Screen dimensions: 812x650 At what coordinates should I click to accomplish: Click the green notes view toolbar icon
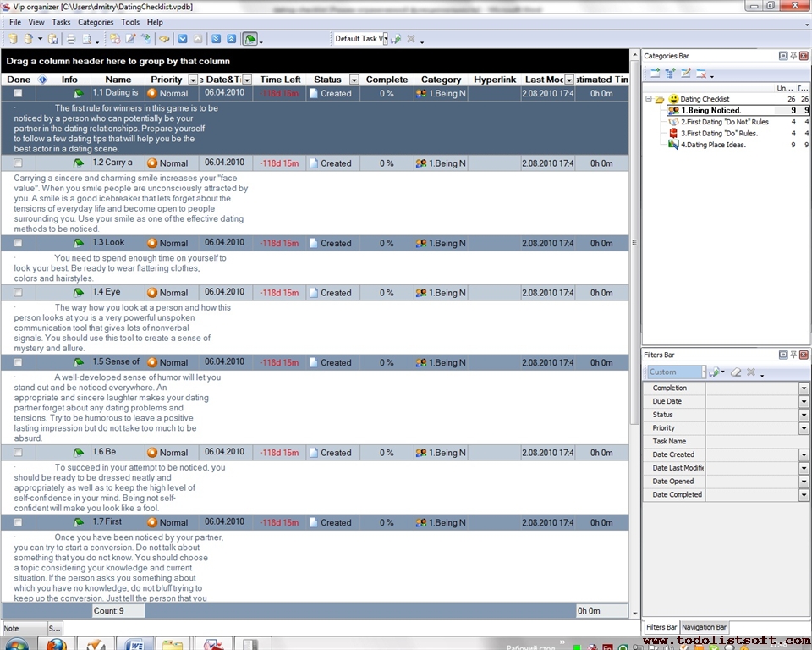click(x=250, y=39)
